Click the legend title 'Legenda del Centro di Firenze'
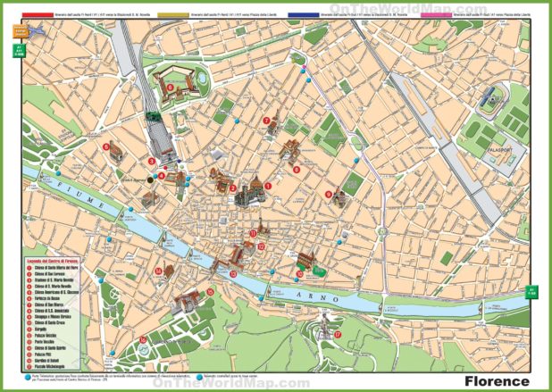Image resolution: width=552 pixels, height=392 pixels. pos(52,261)
